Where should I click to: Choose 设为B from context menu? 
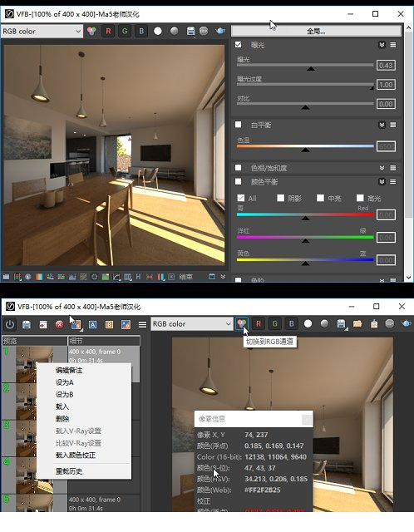point(65,395)
